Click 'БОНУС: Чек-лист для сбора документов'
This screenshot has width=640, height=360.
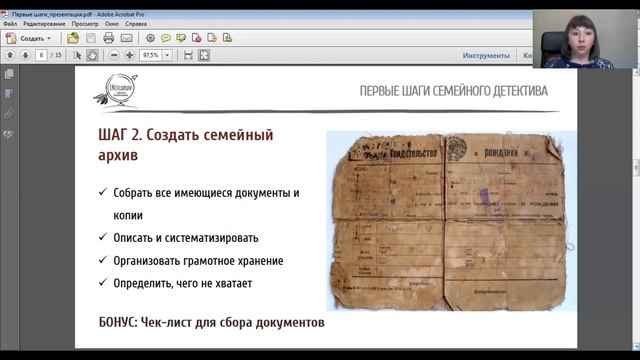pyautogui.click(x=211, y=322)
